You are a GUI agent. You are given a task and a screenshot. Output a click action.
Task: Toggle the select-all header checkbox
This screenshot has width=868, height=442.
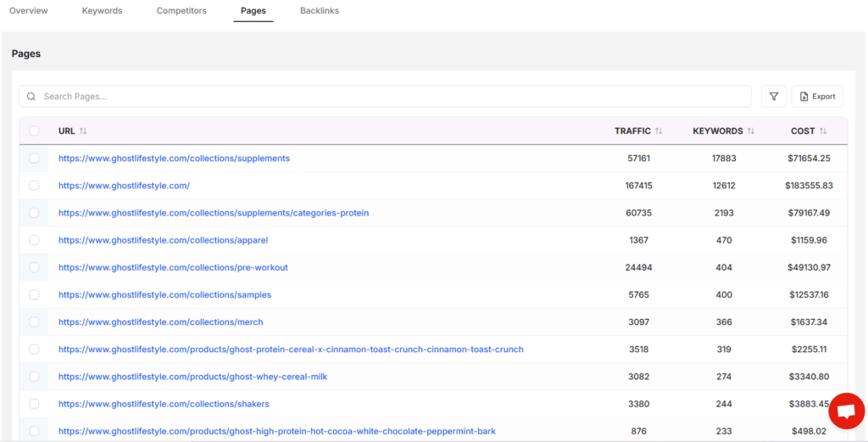pyautogui.click(x=34, y=131)
